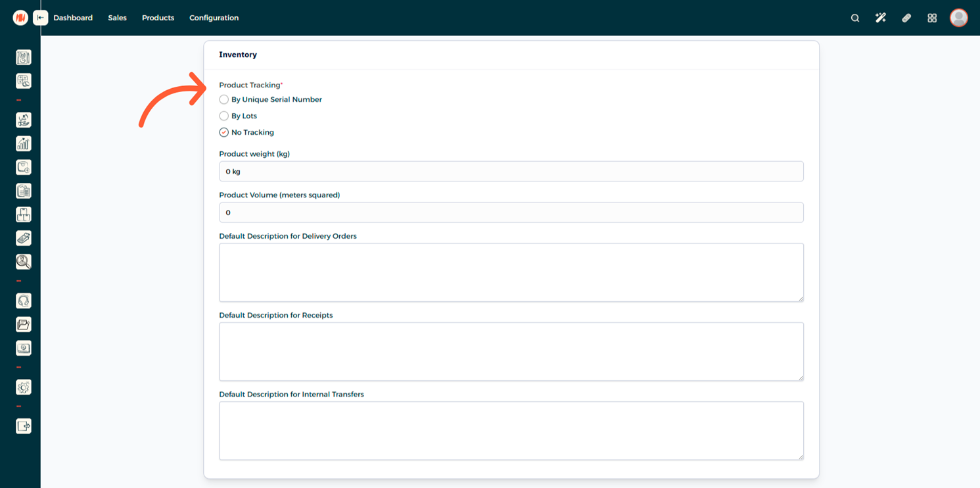Open the user profile avatar

[958, 18]
